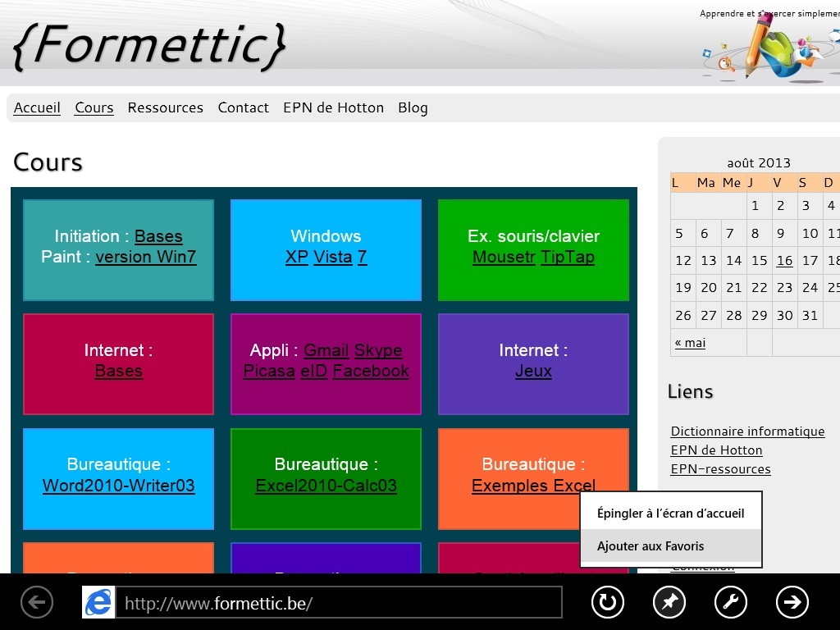Reload page with the refresh icon
Screen dimensions: 840x630
click(x=608, y=602)
